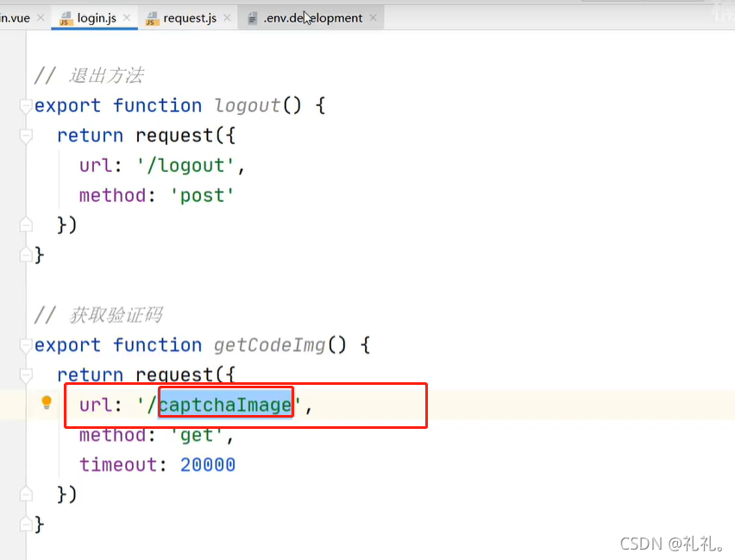
Task: Click the timeout property key
Action: (x=118, y=465)
